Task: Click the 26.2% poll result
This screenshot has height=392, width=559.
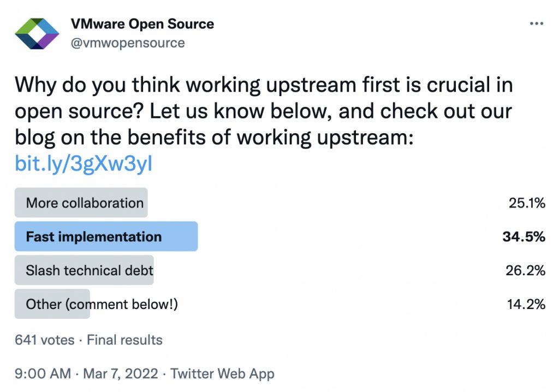Action: click(x=526, y=270)
